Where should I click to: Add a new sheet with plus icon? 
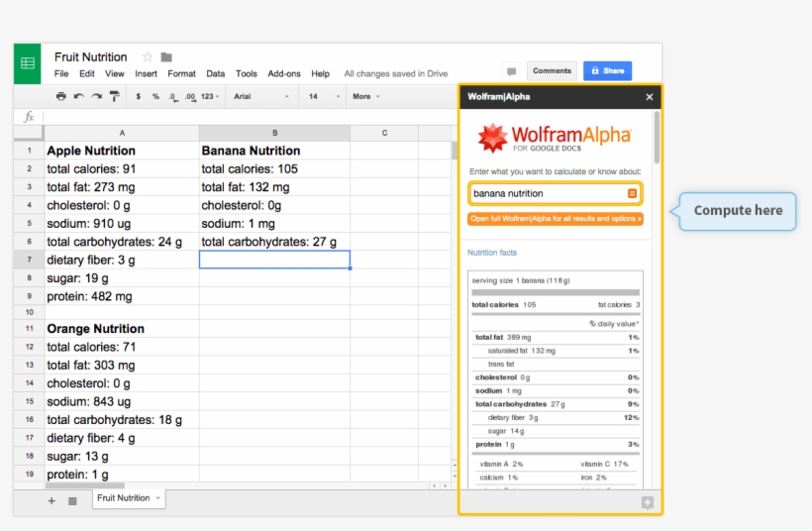click(x=51, y=501)
